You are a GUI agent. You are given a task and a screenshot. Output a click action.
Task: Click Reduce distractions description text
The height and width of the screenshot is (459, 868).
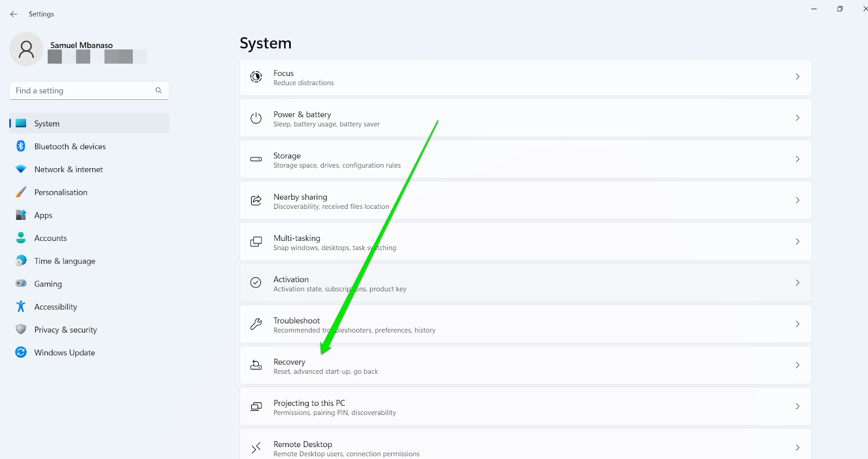tap(304, 83)
